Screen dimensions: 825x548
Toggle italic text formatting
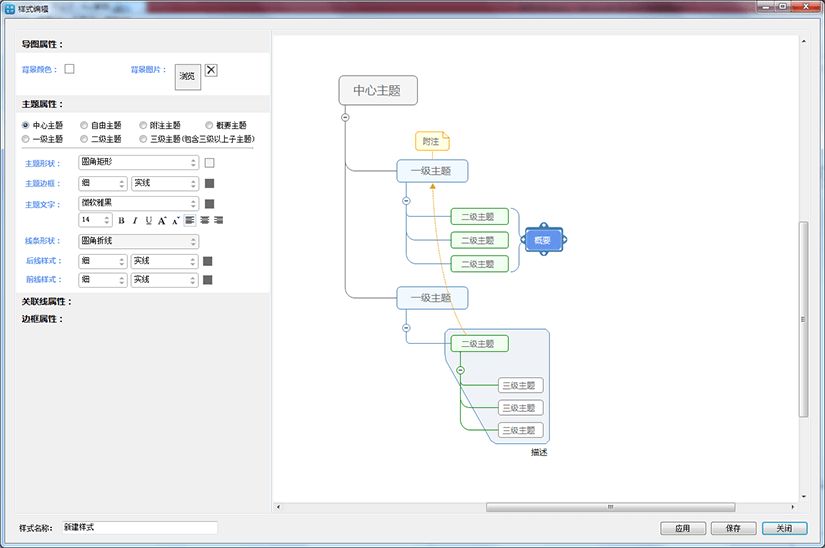135,220
